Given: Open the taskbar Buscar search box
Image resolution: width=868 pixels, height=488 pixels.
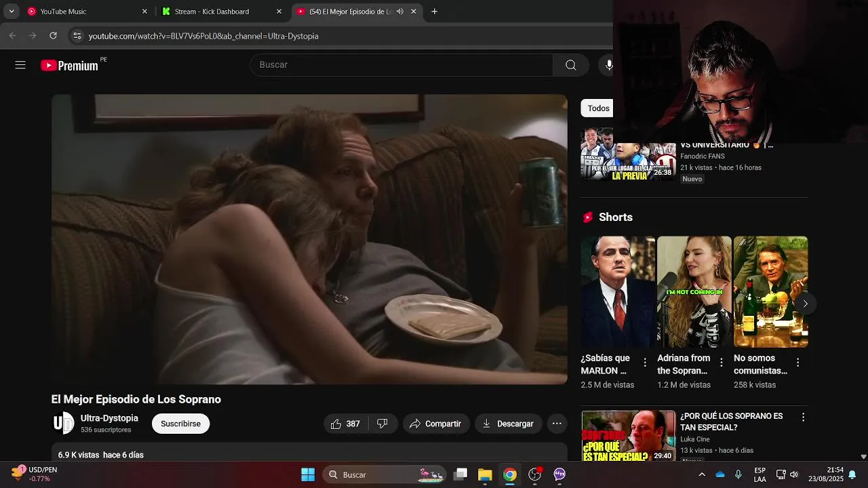Looking at the screenshot, I should (384, 474).
